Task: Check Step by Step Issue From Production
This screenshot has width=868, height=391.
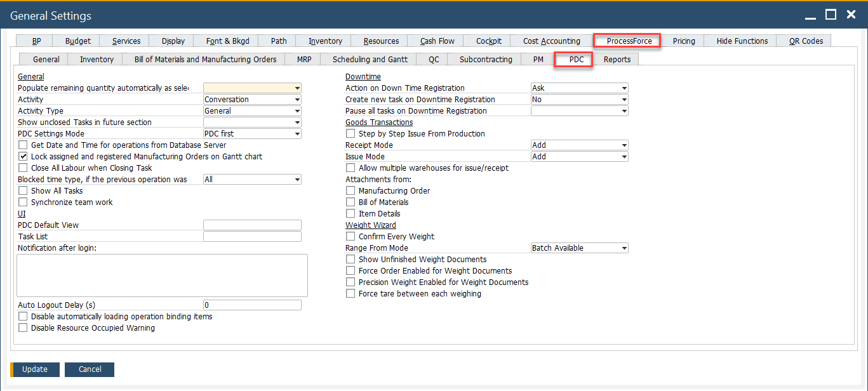Action: pyautogui.click(x=350, y=133)
